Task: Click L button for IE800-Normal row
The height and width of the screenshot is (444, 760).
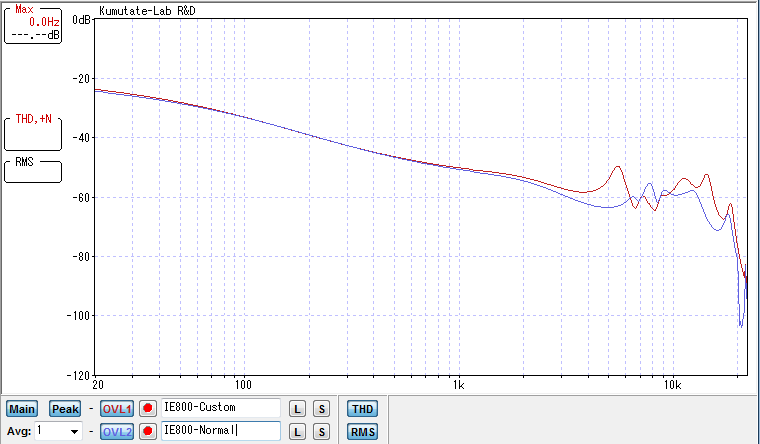Action: (x=297, y=431)
